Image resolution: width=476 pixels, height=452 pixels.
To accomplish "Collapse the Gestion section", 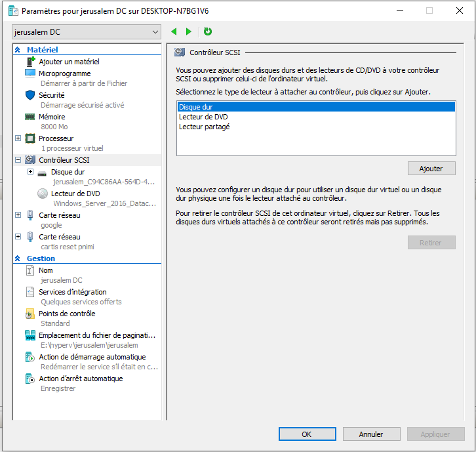I will pyautogui.click(x=18, y=258).
